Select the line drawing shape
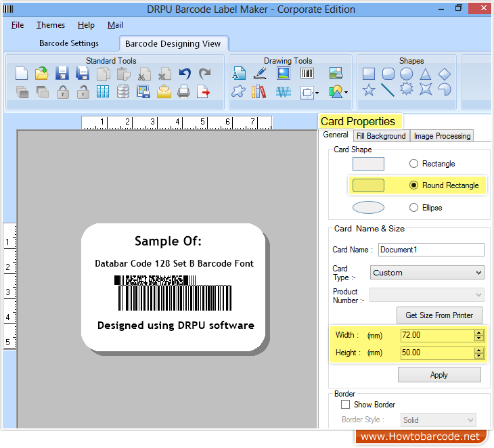The width and height of the screenshot is (494, 448). coord(388,90)
